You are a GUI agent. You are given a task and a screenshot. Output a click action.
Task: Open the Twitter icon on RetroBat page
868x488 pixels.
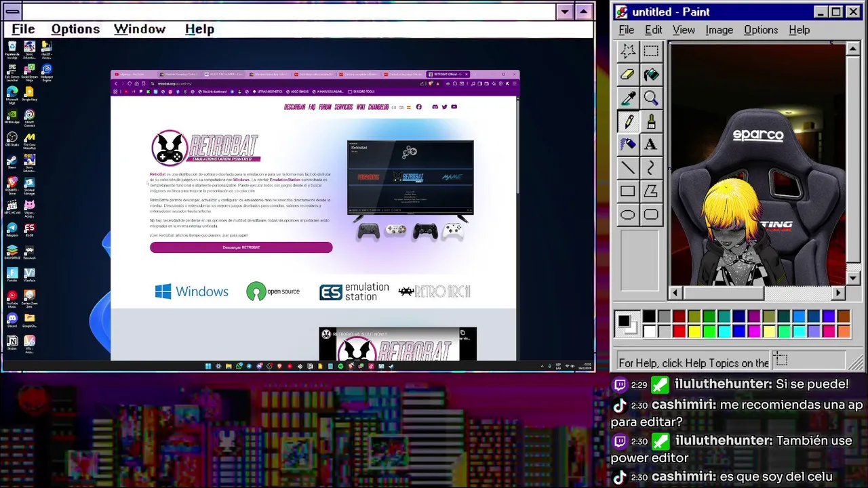tap(445, 106)
